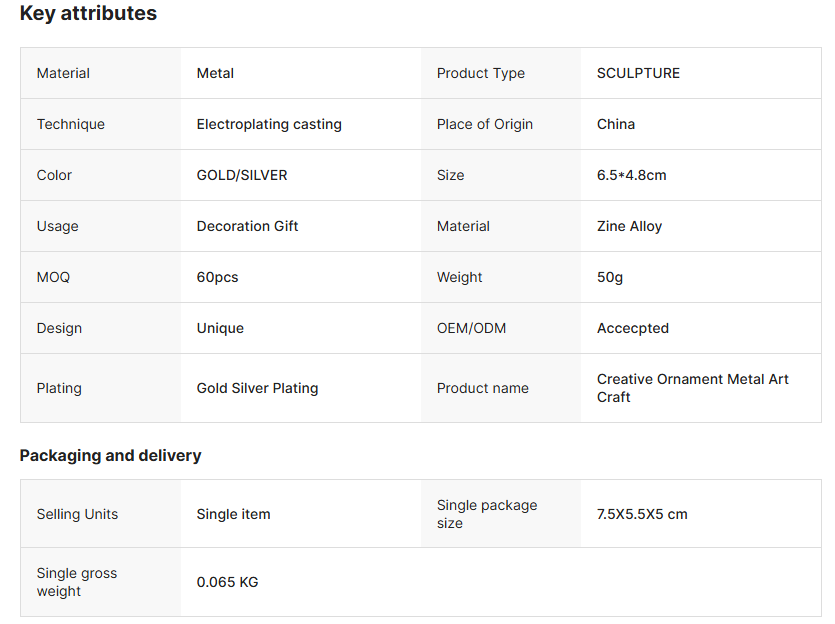
Task: Click the GOLD/SILVER color value
Action: pos(242,175)
